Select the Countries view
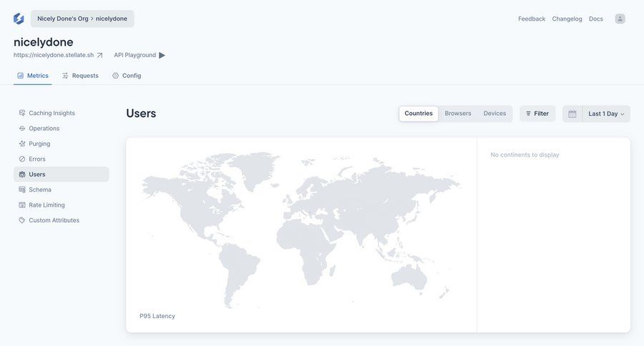Screen dimensions: 644x346 pyautogui.click(x=419, y=114)
